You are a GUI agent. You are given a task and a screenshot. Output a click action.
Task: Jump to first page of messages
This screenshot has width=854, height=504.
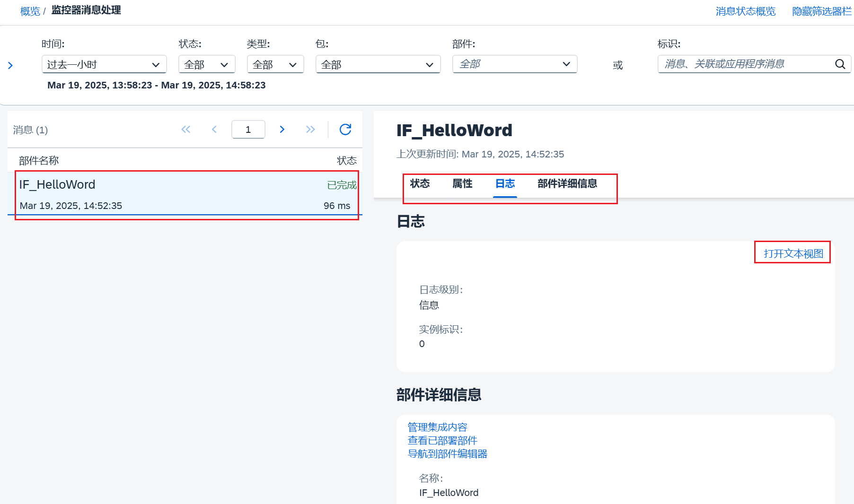coord(186,129)
